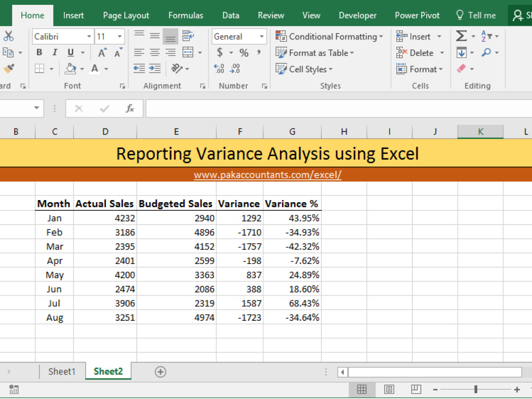
Task: Open the pakaccountants.com/excel link
Action: click(268, 174)
